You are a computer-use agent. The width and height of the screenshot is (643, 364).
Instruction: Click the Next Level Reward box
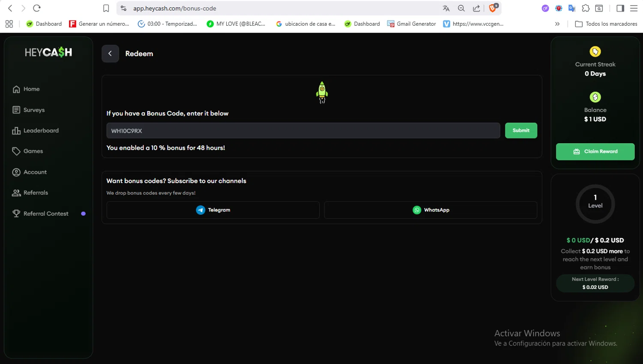pos(595,283)
